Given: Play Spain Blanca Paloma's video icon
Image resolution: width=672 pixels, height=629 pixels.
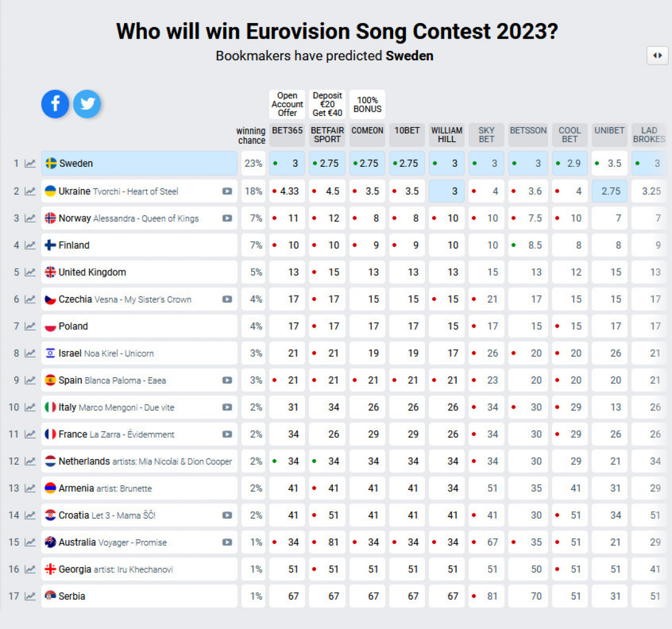Looking at the screenshot, I should pyautogui.click(x=227, y=380).
